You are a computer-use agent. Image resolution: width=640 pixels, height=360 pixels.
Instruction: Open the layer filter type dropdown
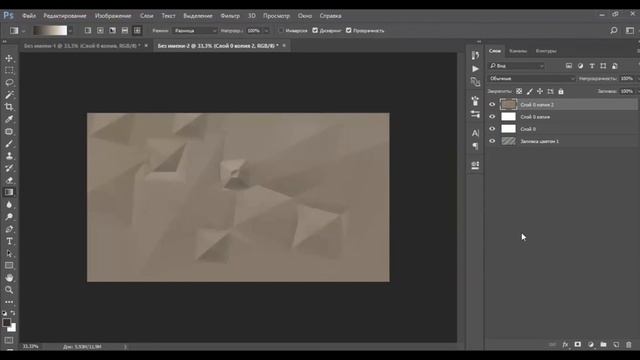517,66
